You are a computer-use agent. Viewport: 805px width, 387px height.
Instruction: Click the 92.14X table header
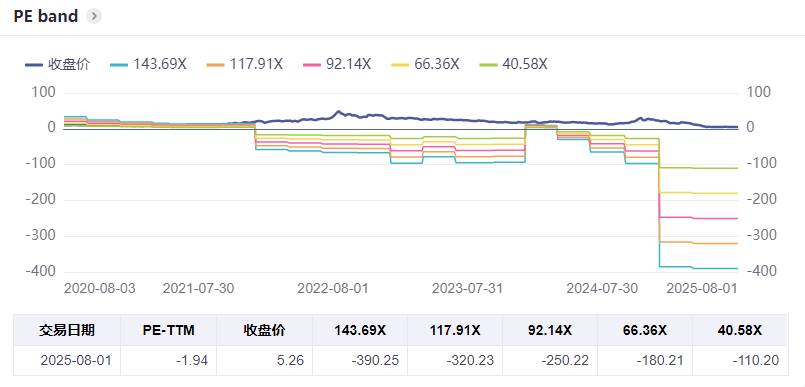tap(550, 330)
